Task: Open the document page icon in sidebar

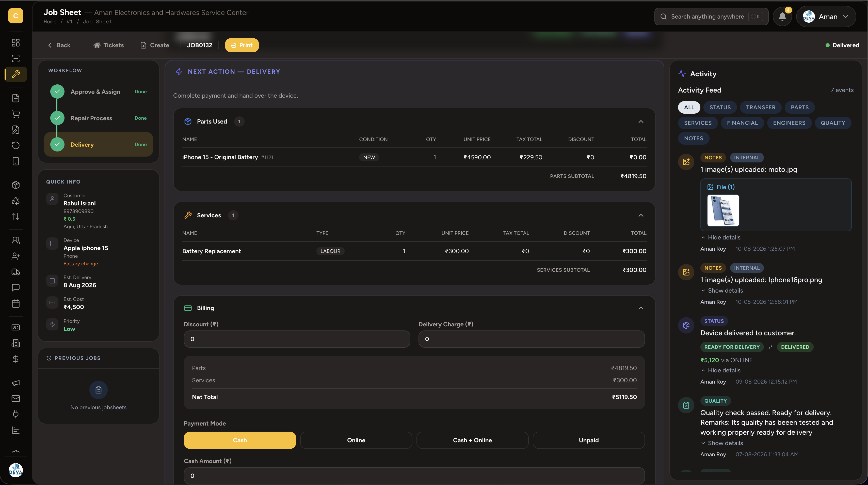Action: [x=15, y=98]
